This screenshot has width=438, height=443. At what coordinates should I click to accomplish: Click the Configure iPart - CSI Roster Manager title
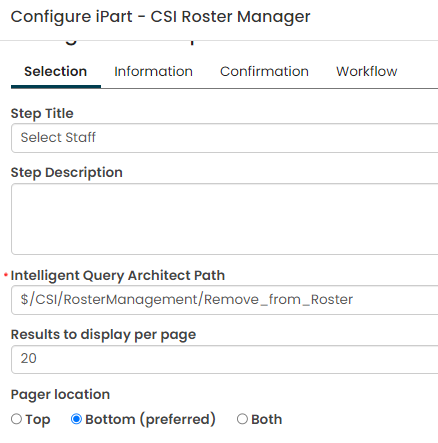tap(160, 17)
